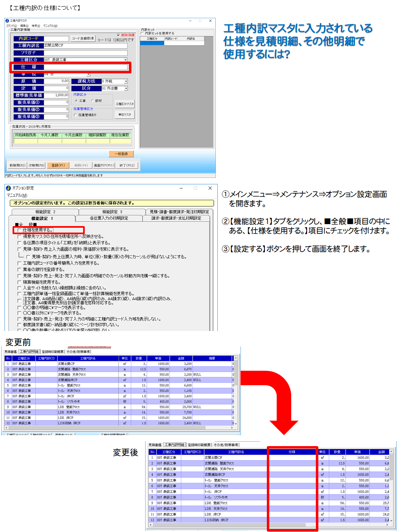
Task: Open the 編集(E) menu
Action: pos(24,26)
